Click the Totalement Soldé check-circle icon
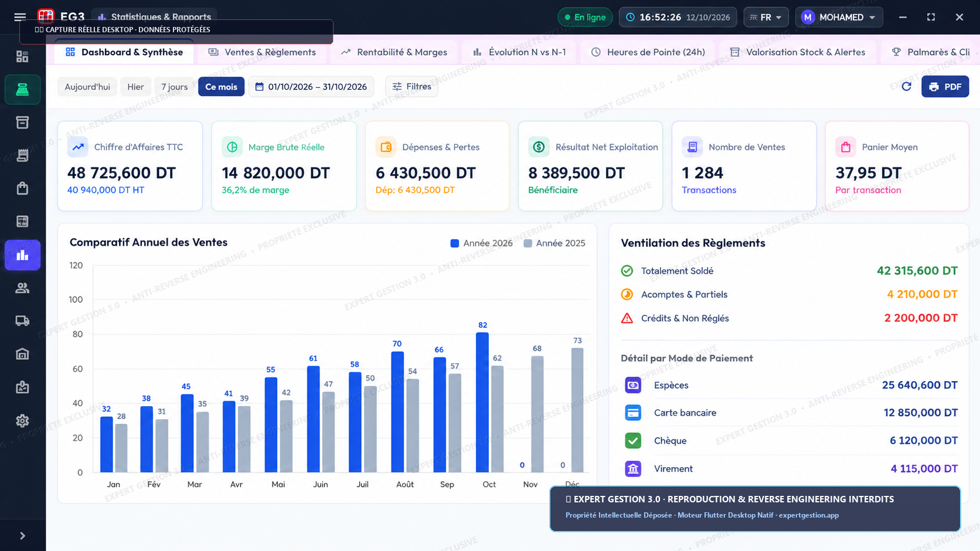Viewport: 980px width, 551px height. pyautogui.click(x=627, y=271)
